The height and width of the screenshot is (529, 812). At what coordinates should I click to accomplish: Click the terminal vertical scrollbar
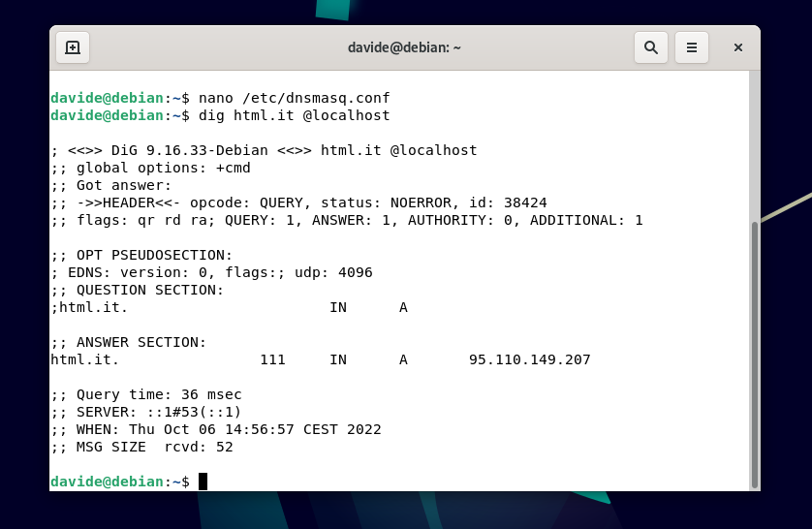(755, 355)
